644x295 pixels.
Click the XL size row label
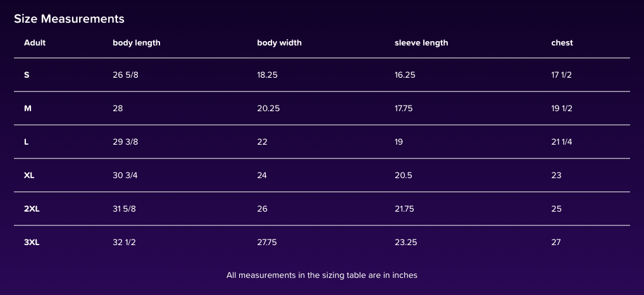pyautogui.click(x=29, y=175)
